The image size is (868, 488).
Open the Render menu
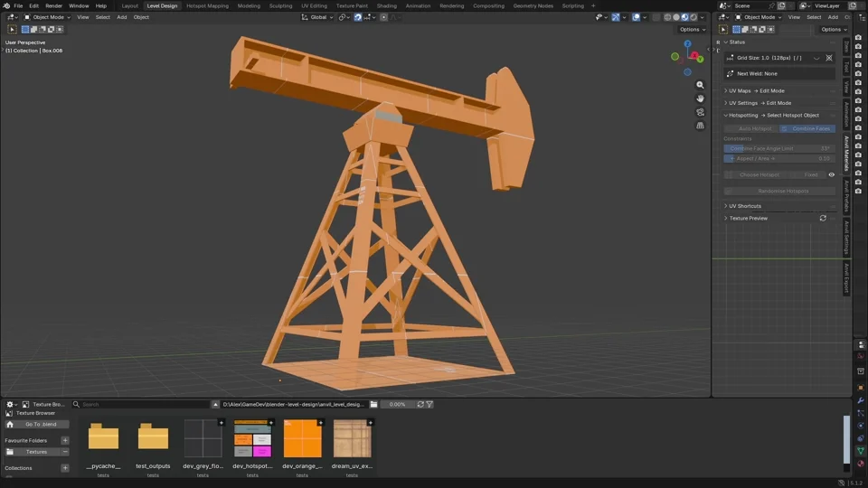coord(53,5)
